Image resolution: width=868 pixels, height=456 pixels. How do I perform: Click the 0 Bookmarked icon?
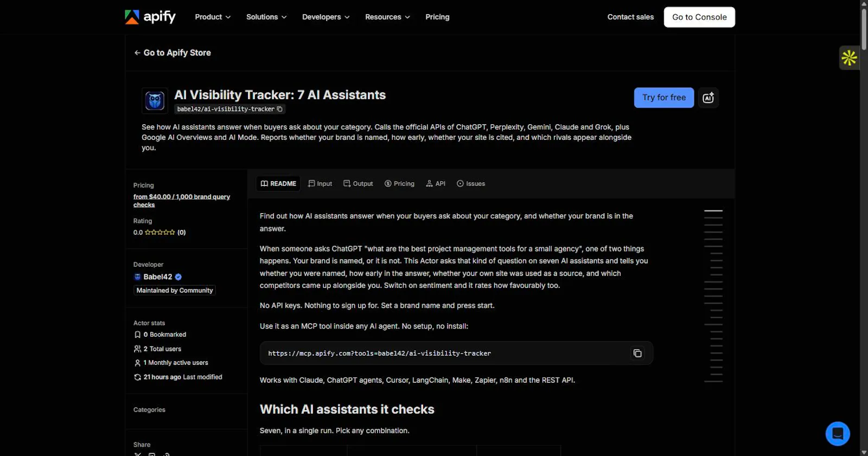[x=138, y=335]
